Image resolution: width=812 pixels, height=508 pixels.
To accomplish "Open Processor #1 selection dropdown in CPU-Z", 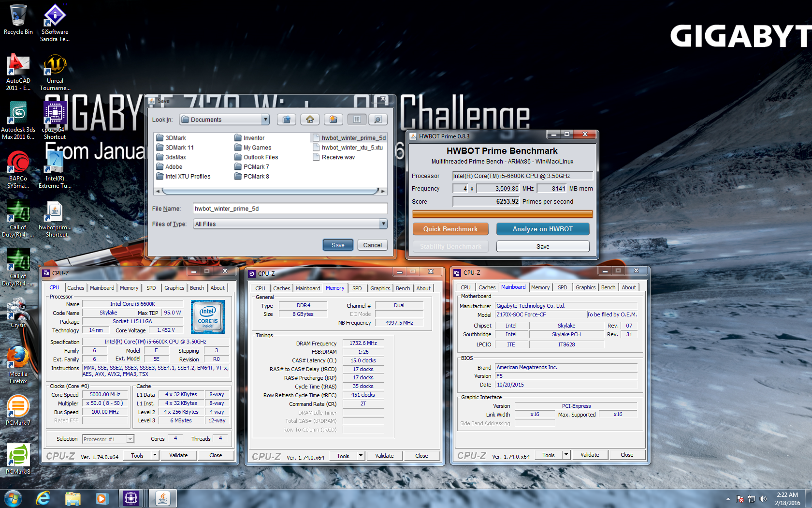I will [x=108, y=439].
